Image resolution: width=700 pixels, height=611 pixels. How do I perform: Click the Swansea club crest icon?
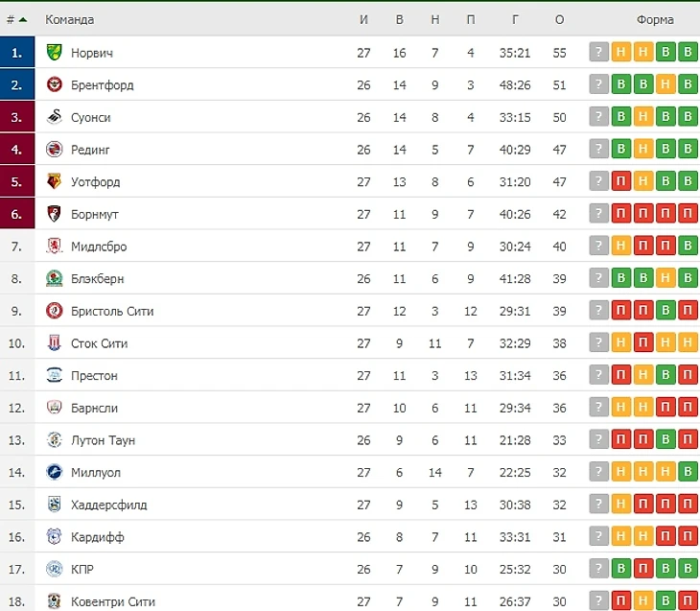(55, 117)
